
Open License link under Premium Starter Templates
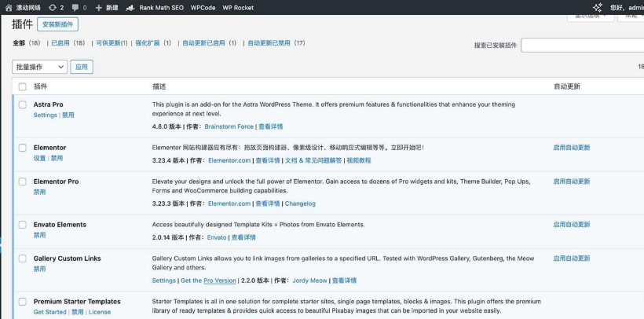coord(100,312)
